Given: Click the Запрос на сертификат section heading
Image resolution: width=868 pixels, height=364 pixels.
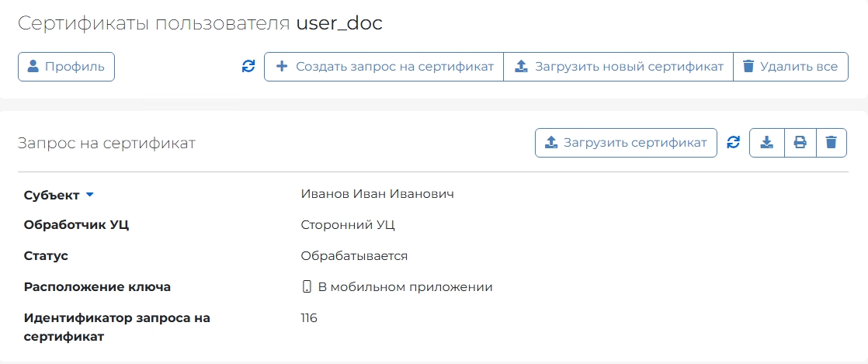Looking at the screenshot, I should (107, 144).
